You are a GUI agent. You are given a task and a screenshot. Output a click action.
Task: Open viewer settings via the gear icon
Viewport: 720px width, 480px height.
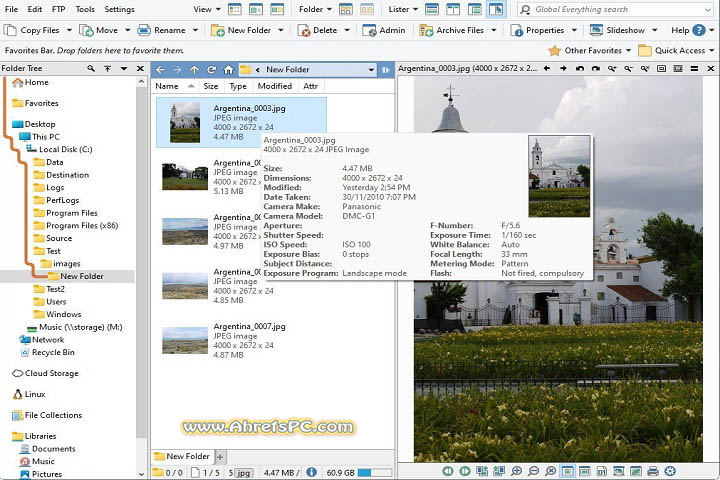click(670, 471)
